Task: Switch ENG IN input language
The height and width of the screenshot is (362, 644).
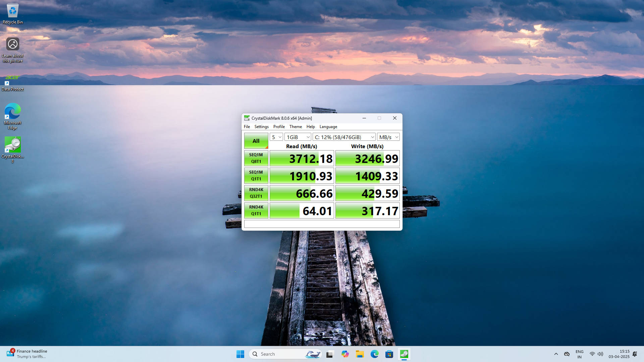Action: 579,354
